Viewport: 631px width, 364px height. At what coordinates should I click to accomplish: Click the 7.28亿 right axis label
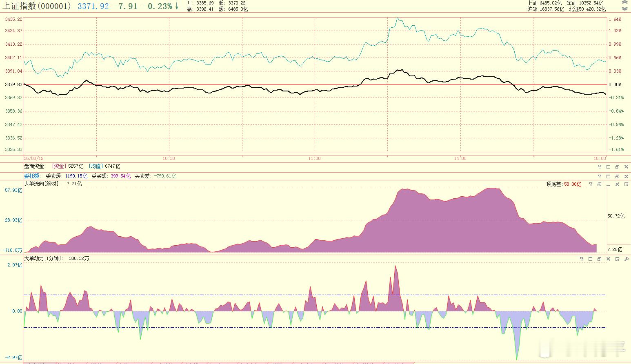click(615, 249)
